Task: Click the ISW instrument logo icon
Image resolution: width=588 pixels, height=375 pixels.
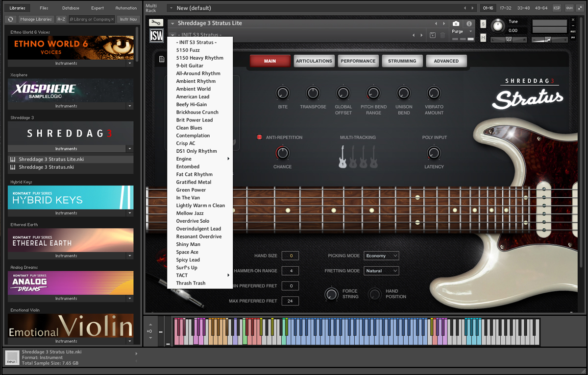Action: [156, 35]
